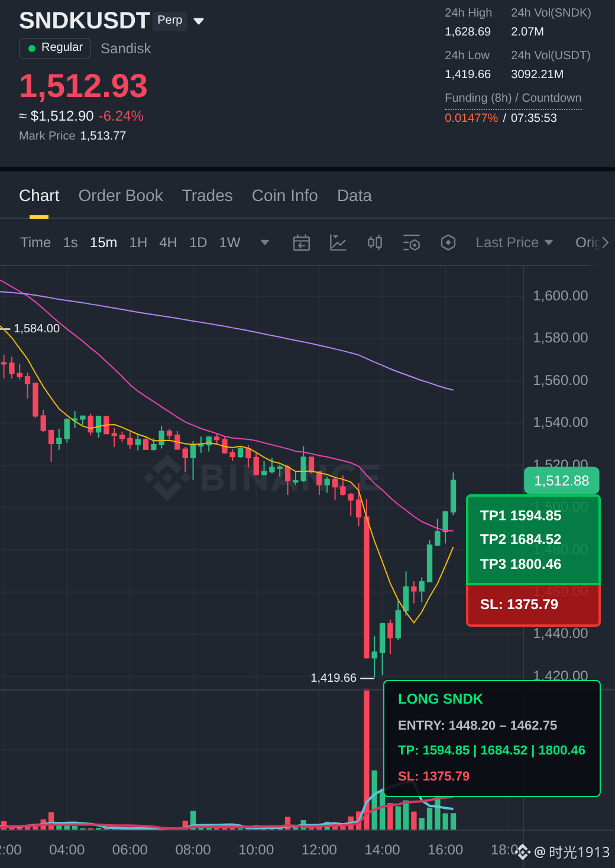This screenshot has width=615, height=868.
Task: Tap the right chevron to show more toolbar options
Action: pos(605,242)
